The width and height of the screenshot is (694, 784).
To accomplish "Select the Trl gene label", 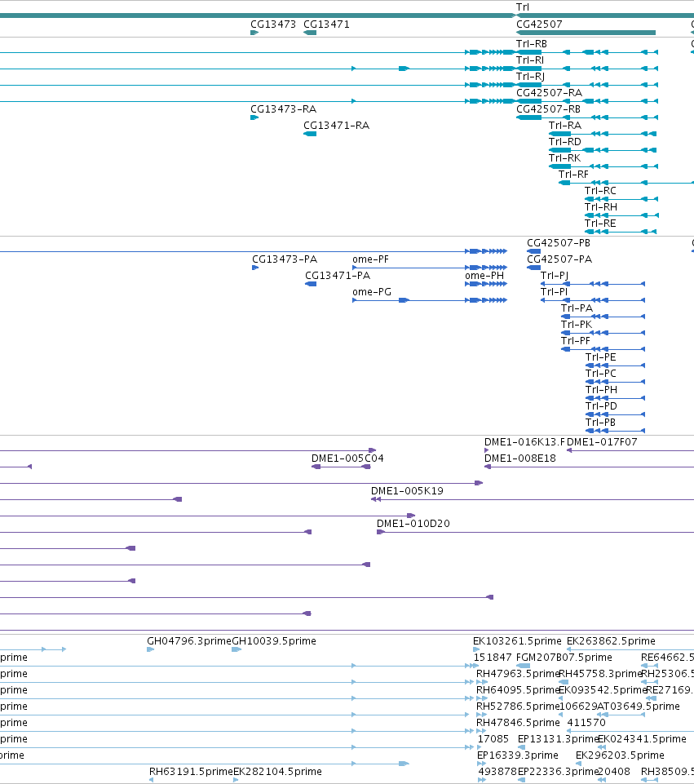I will tap(523, 7).
